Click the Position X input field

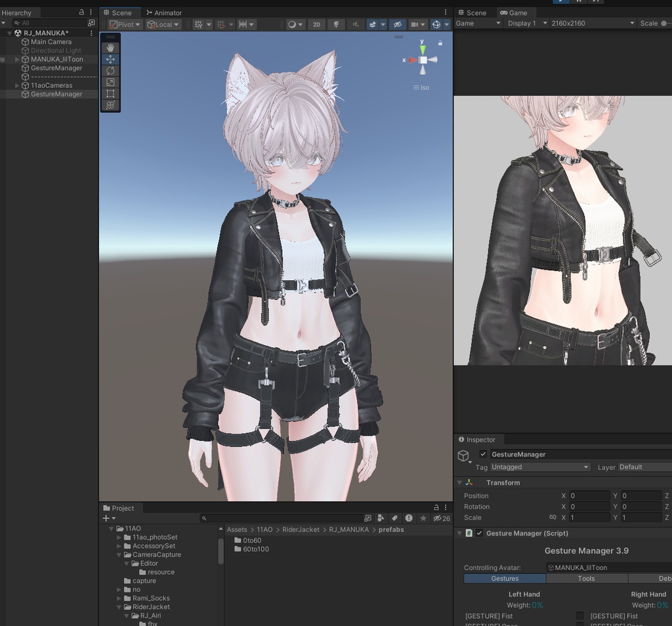tap(589, 495)
